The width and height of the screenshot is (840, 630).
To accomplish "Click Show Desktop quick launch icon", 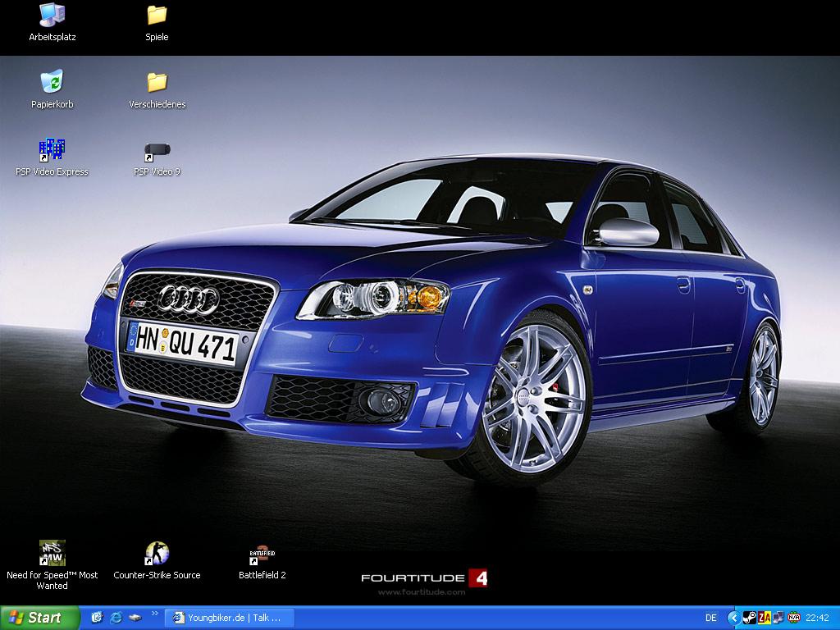I will click(97, 618).
